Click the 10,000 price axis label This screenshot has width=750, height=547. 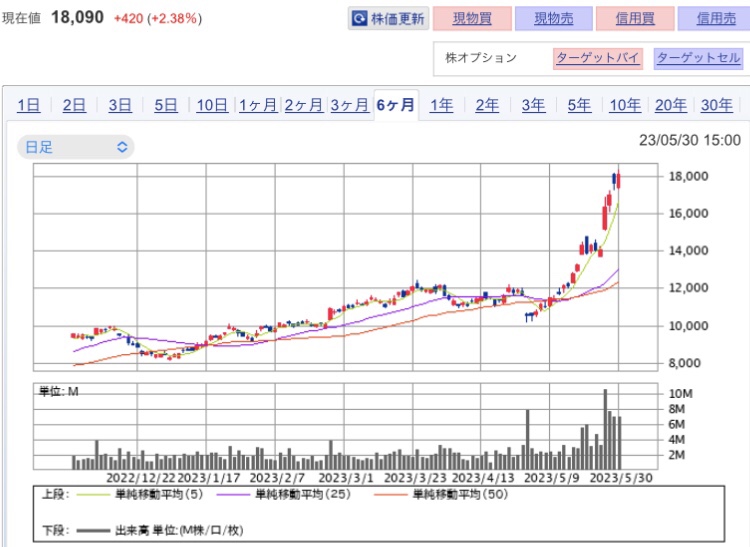click(x=688, y=326)
